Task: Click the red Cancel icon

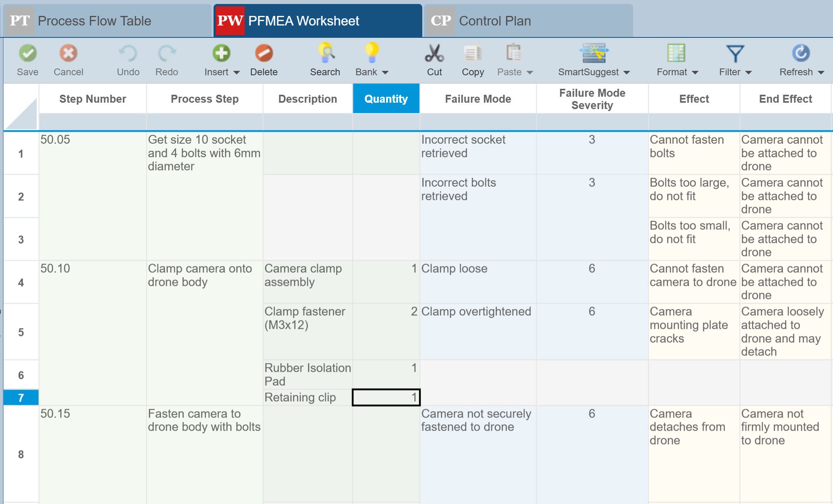Action: coord(68,53)
